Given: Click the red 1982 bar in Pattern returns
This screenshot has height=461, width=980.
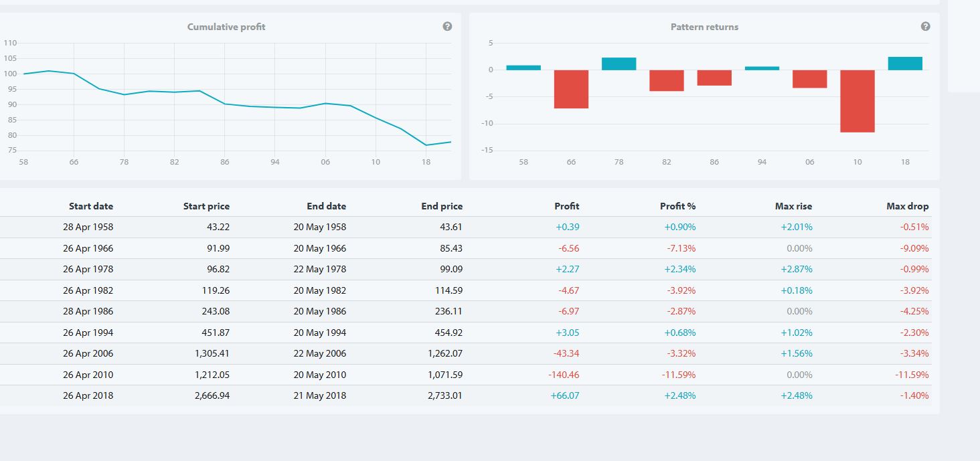Looking at the screenshot, I should 666,80.
